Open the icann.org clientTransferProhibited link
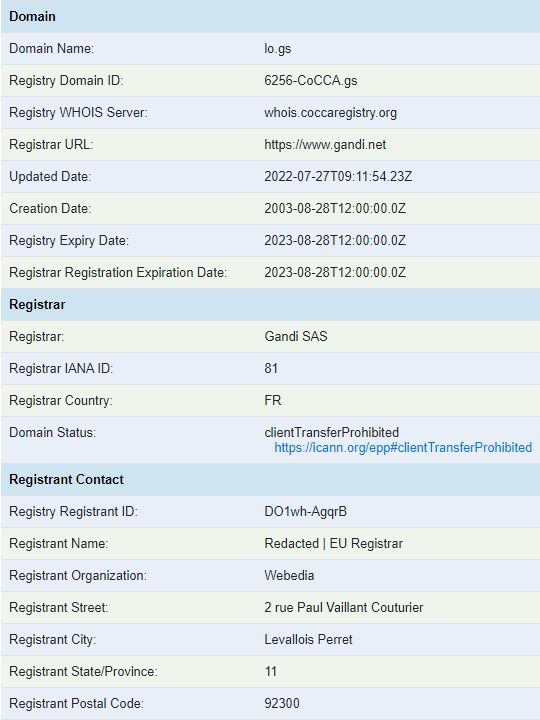 pyautogui.click(x=403, y=447)
